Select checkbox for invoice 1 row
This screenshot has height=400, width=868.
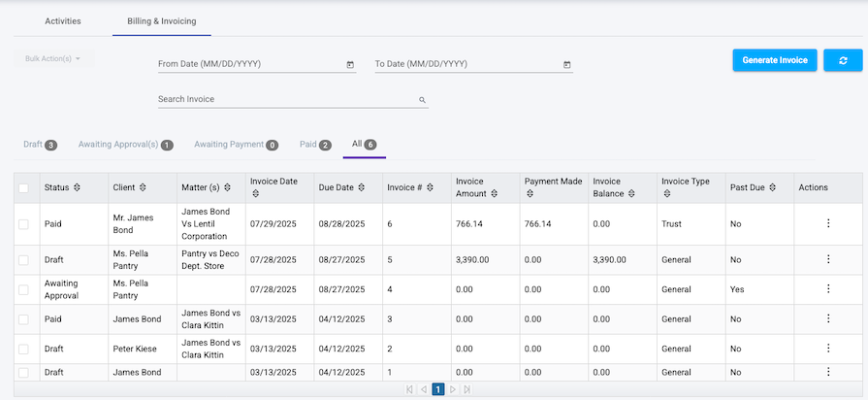[23, 372]
